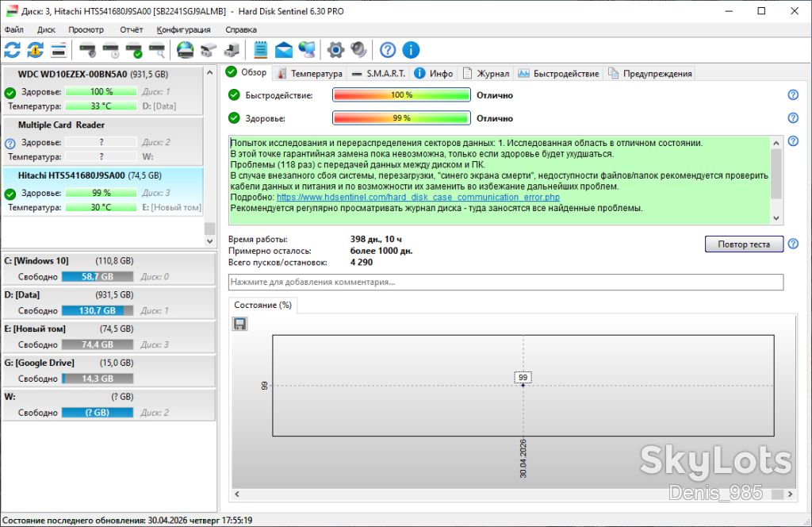Click the globe over disk toolbar icon
The width and height of the screenshot is (812, 527).
click(185, 50)
